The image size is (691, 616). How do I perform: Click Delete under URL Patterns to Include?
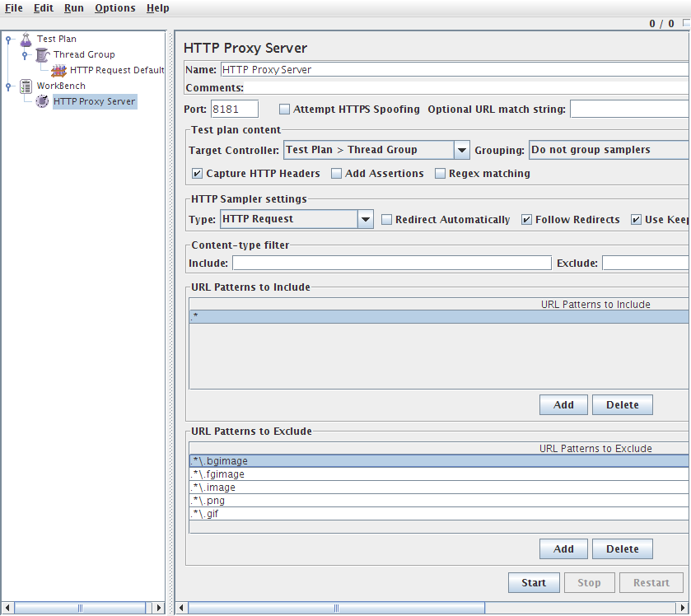click(623, 405)
